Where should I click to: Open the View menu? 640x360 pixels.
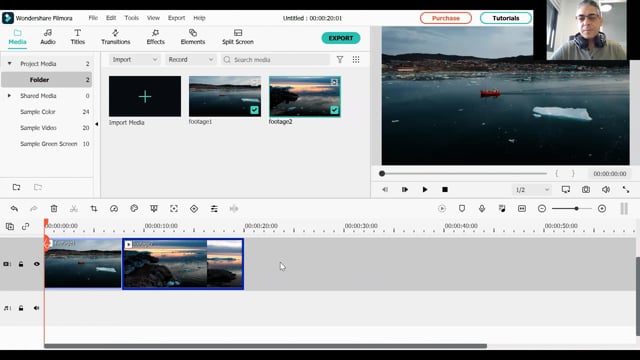[x=153, y=18]
